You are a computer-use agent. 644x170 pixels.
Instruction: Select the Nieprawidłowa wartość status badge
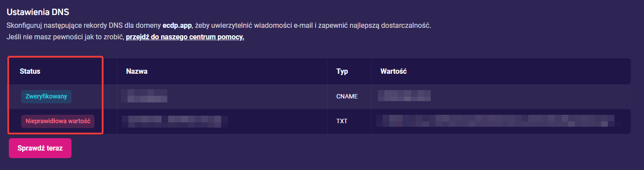[x=58, y=121]
